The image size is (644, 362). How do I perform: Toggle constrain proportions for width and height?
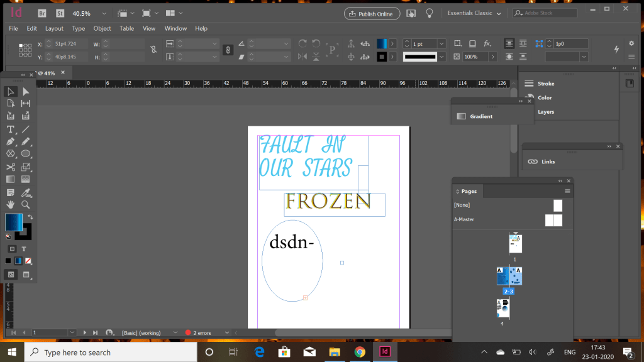click(x=153, y=50)
